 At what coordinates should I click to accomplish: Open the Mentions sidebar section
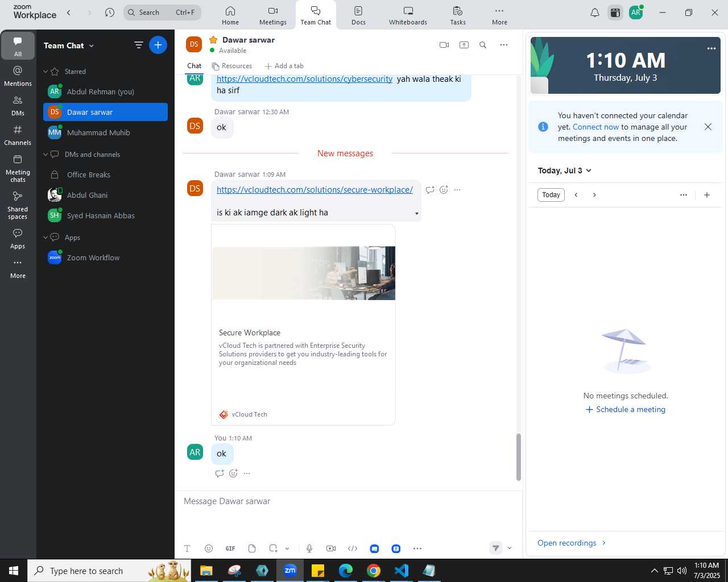(18, 76)
